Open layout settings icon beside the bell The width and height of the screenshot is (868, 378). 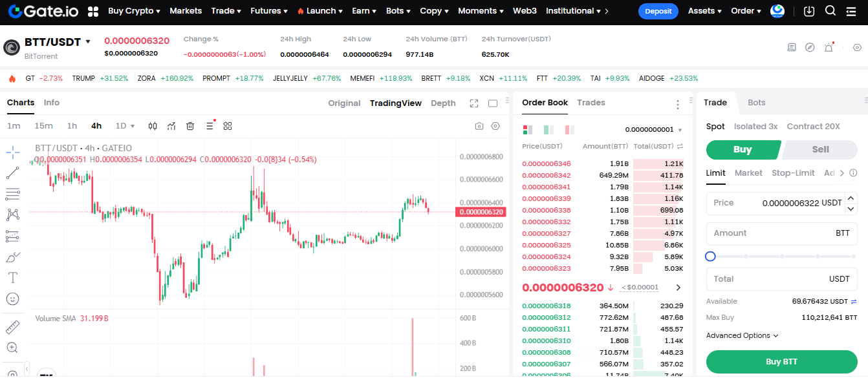(857, 47)
